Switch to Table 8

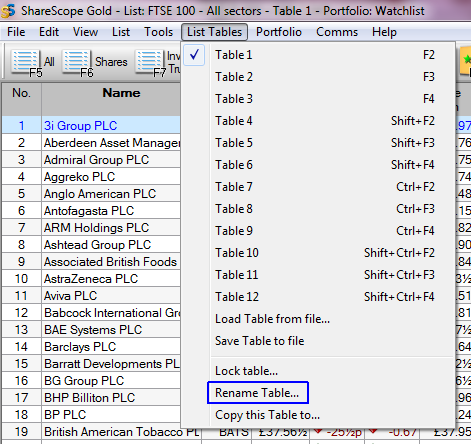coord(318,209)
